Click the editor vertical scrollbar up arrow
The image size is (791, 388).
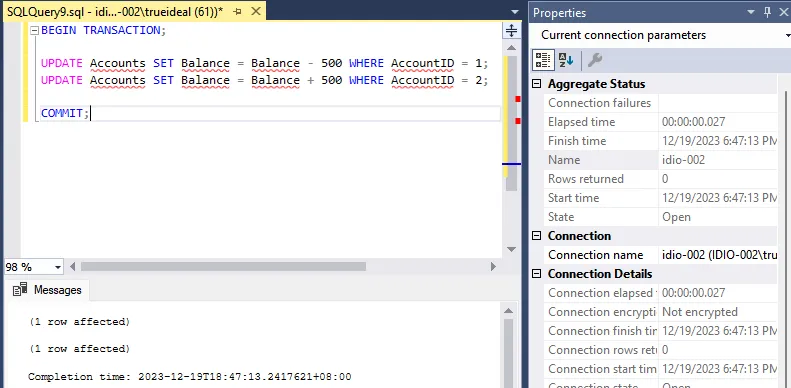pyautogui.click(x=511, y=48)
